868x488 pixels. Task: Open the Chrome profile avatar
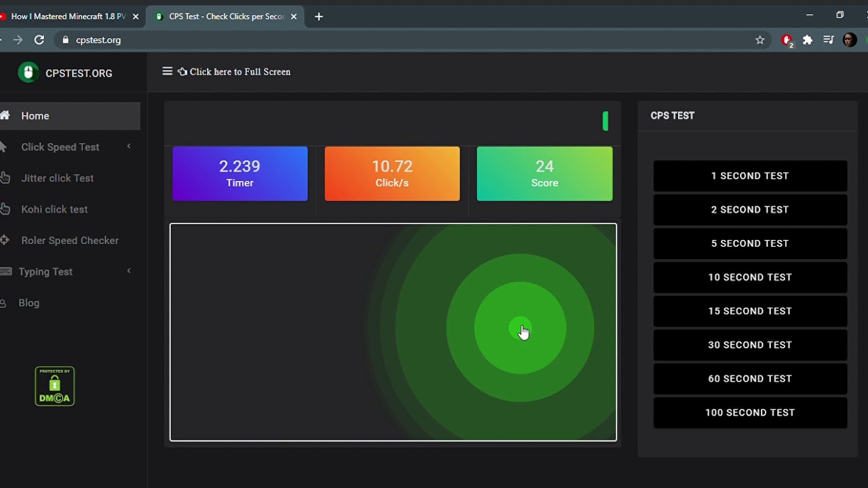pos(850,40)
